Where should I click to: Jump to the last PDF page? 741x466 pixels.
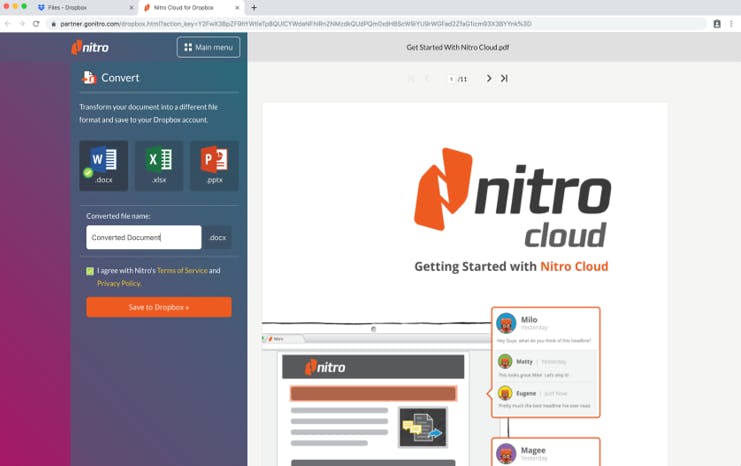click(504, 78)
